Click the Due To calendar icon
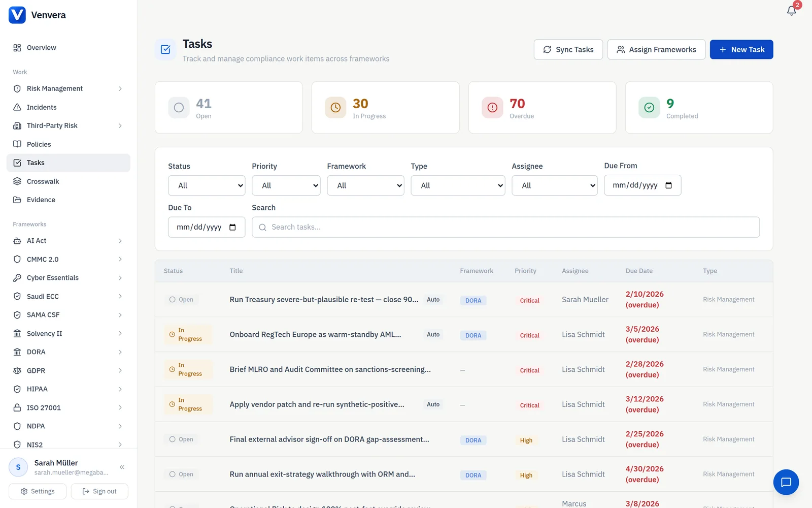This screenshot has height=508, width=812. pos(232,227)
